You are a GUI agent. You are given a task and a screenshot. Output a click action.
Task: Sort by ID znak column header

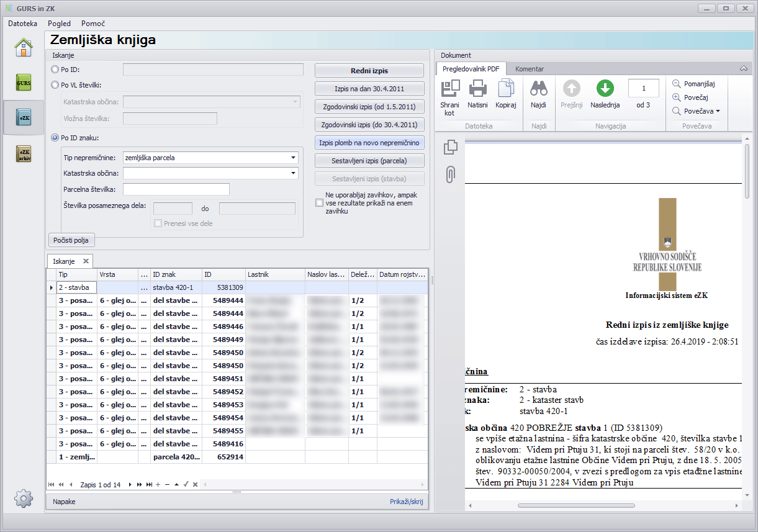coord(176,274)
